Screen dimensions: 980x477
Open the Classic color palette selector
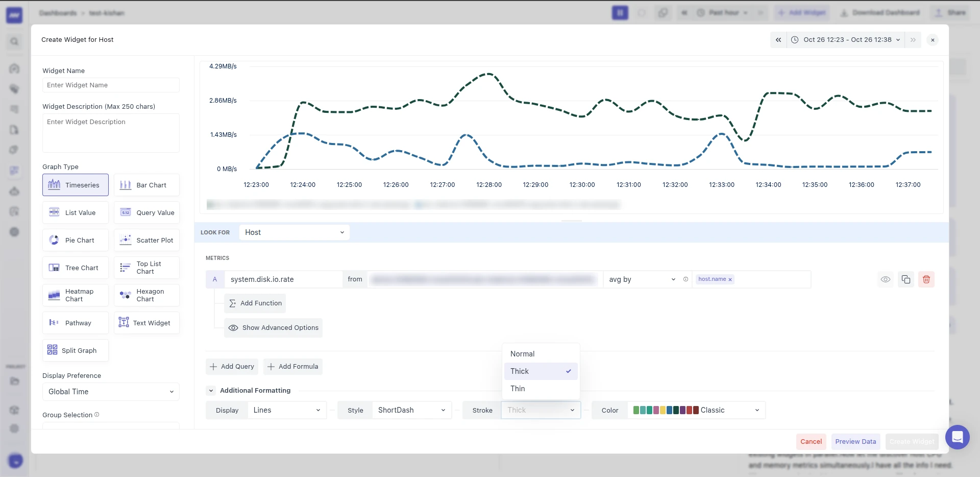pyautogui.click(x=696, y=410)
